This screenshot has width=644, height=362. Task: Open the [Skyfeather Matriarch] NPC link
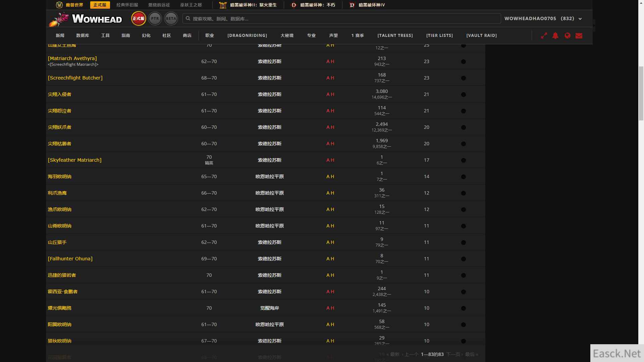click(x=74, y=160)
